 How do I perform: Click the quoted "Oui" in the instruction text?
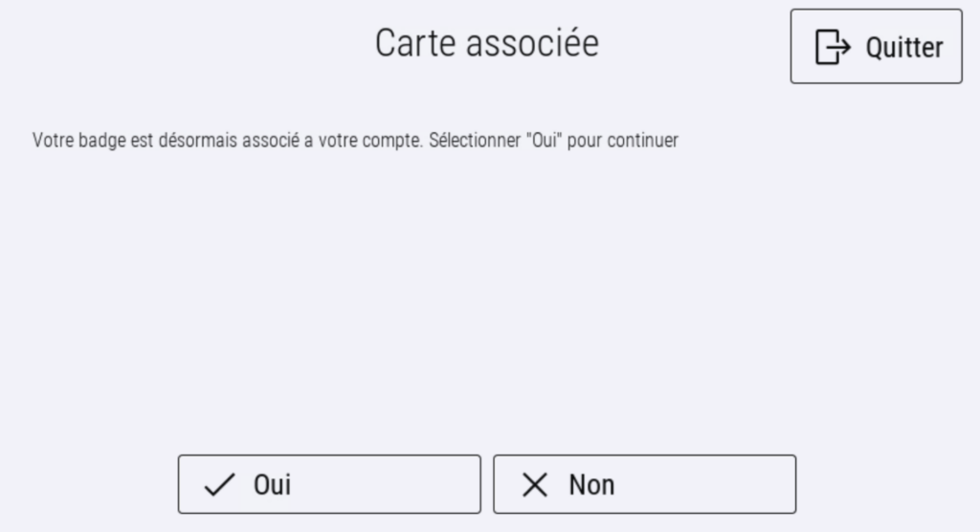543,141
